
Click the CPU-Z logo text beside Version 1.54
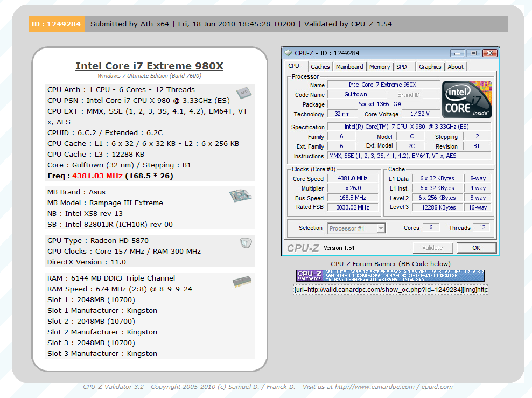pos(303,248)
